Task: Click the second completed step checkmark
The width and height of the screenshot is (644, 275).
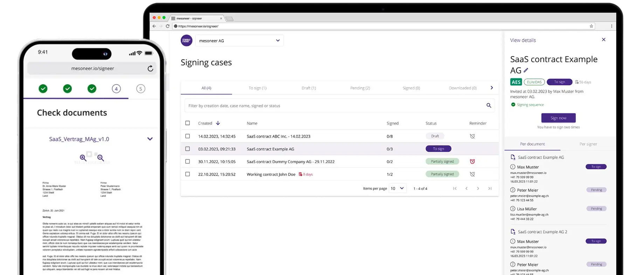Action: 68,89
